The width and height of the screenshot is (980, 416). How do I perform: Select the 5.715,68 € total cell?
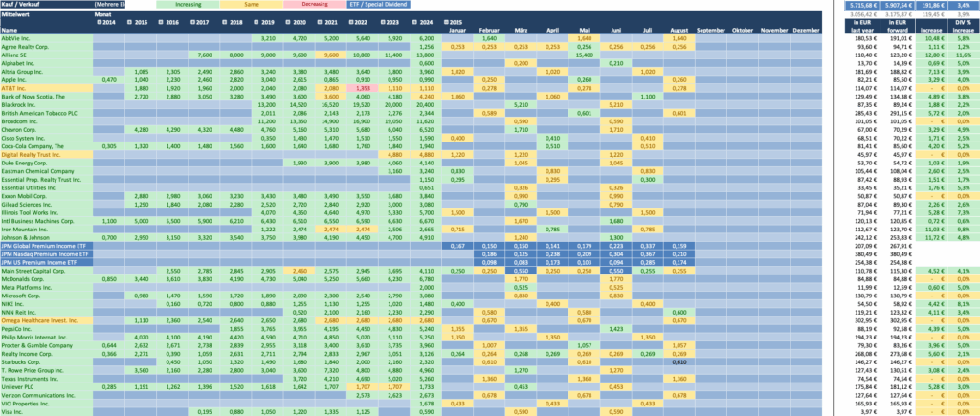point(860,5)
